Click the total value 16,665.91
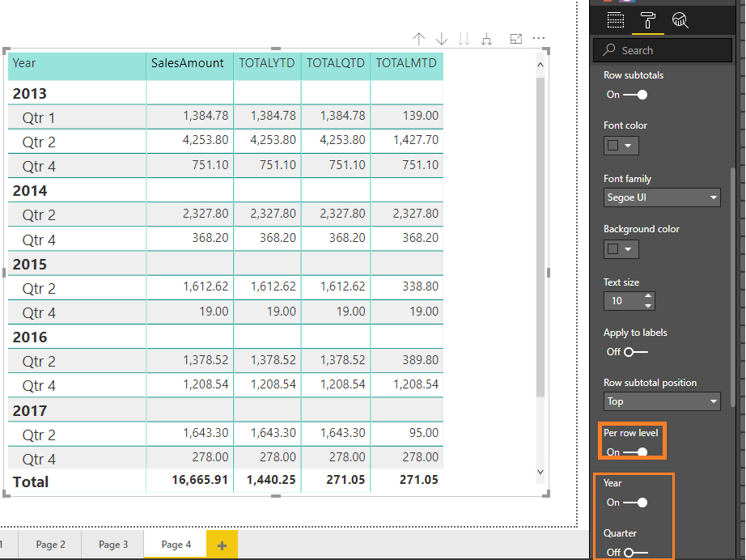746x560 pixels. tap(200, 480)
